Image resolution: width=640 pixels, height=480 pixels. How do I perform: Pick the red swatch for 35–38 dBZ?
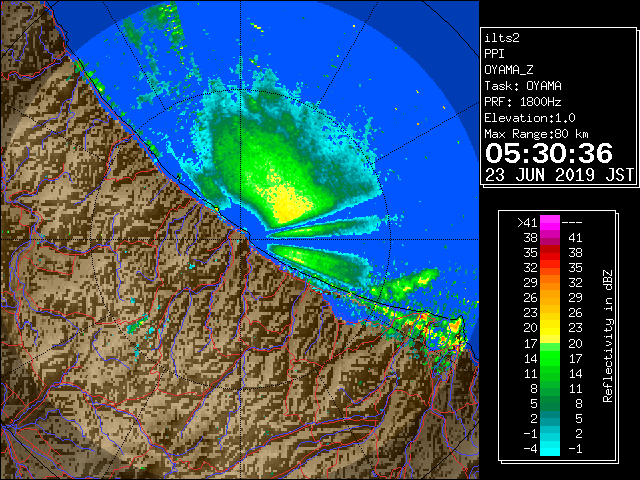click(x=550, y=253)
